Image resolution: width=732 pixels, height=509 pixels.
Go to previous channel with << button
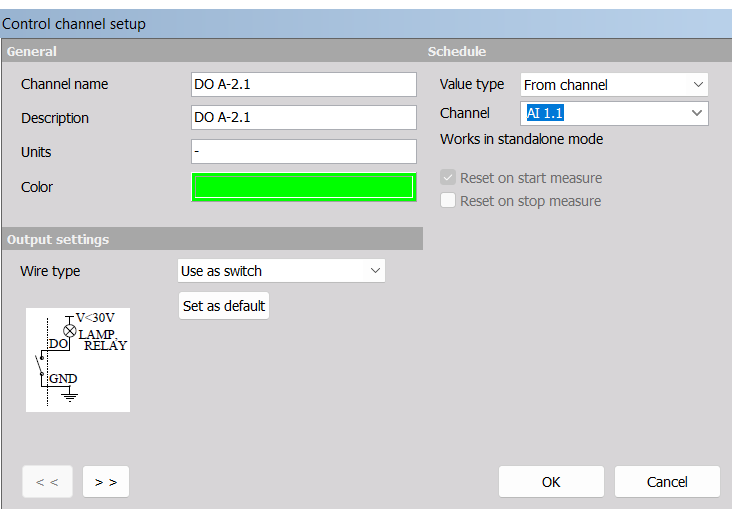point(47,482)
